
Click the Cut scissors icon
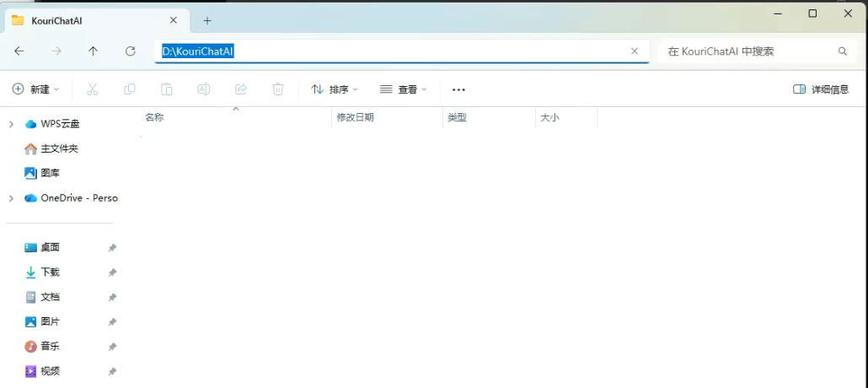click(93, 89)
